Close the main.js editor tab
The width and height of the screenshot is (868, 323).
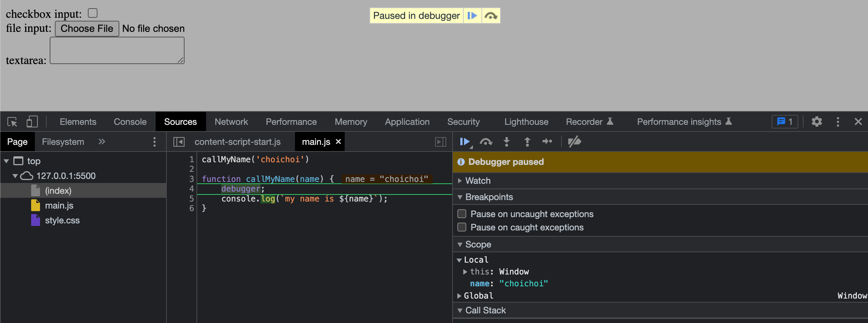[x=338, y=142]
